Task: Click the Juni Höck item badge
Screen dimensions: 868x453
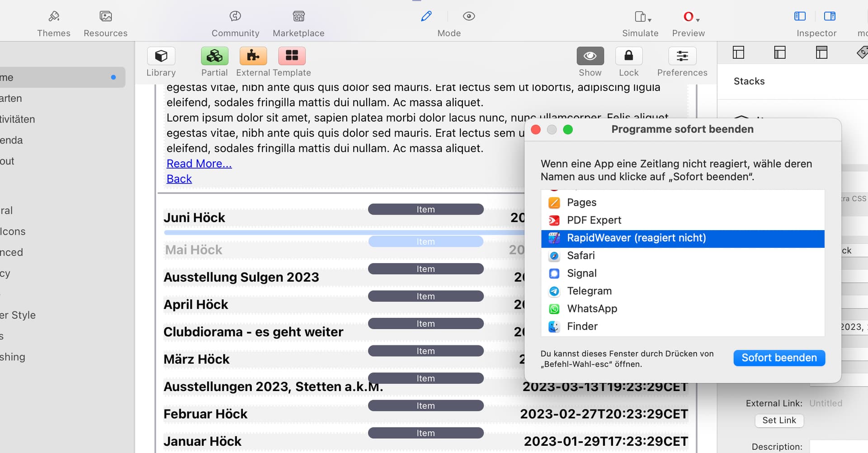Action: tap(425, 209)
